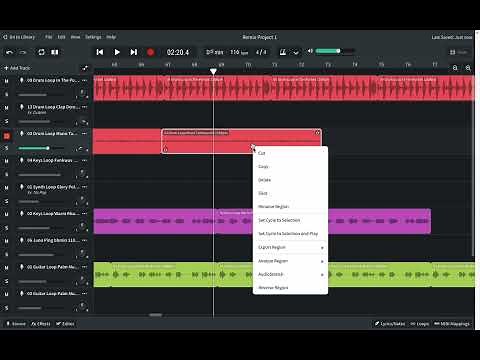Mute the Juno Ping track
This screenshot has height=360, width=480.
(6, 241)
